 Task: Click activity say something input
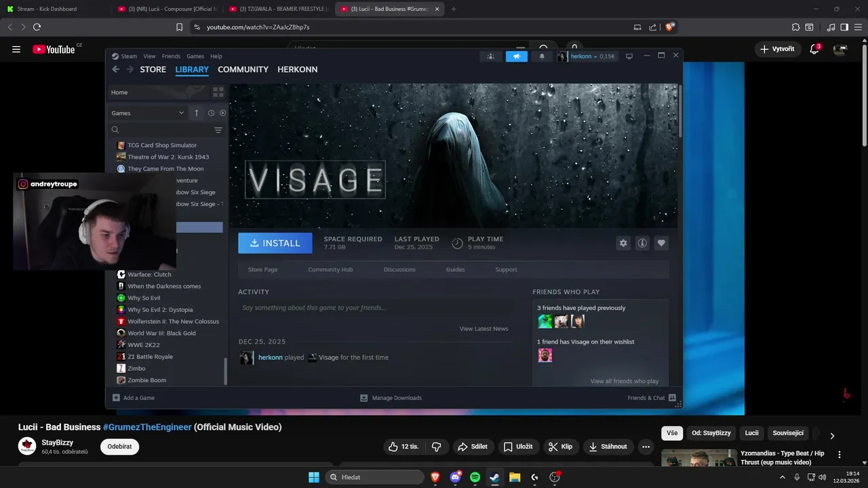(375, 308)
